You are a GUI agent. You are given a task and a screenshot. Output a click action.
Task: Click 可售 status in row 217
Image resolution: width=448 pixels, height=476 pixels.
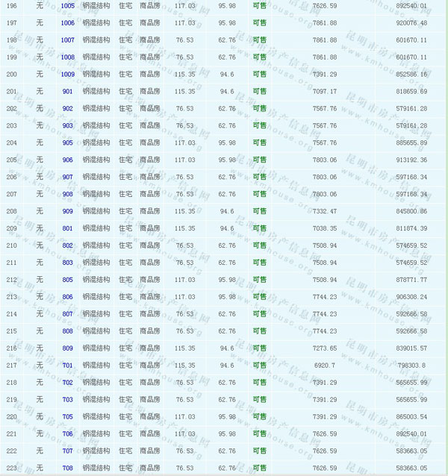point(259,365)
